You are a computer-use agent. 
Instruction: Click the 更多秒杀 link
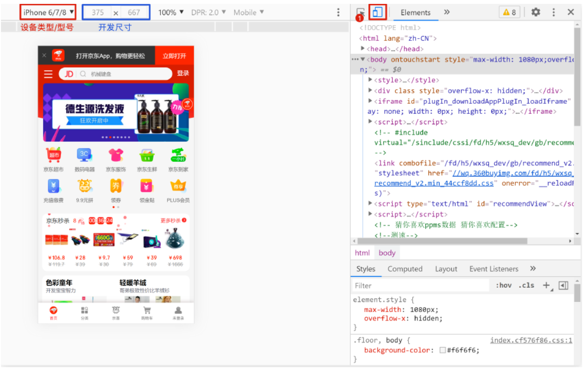point(173,220)
